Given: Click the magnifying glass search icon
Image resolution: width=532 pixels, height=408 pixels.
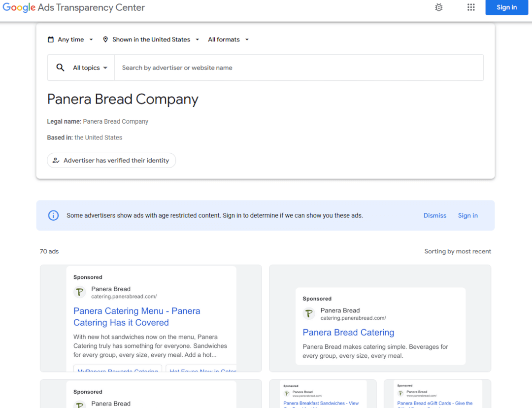Looking at the screenshot, I should tap(60, 67).
